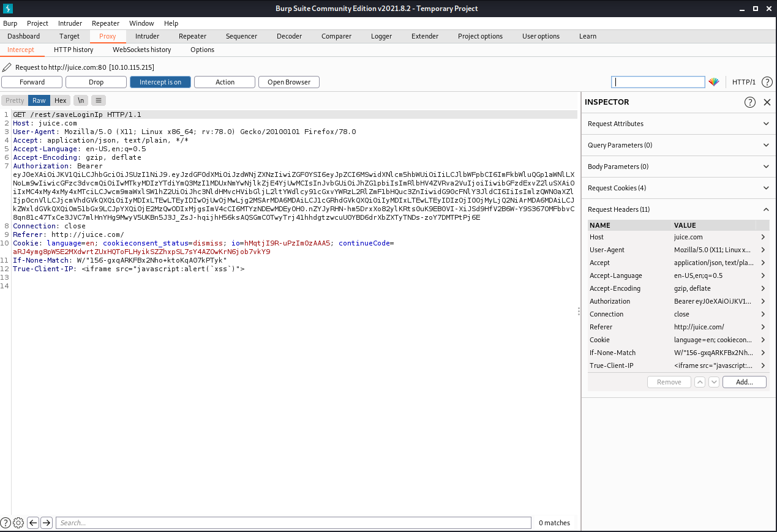Open the Project menu
Image resolution: width=777 pixels, height=532 pixels.
click(x=37, y=23)
